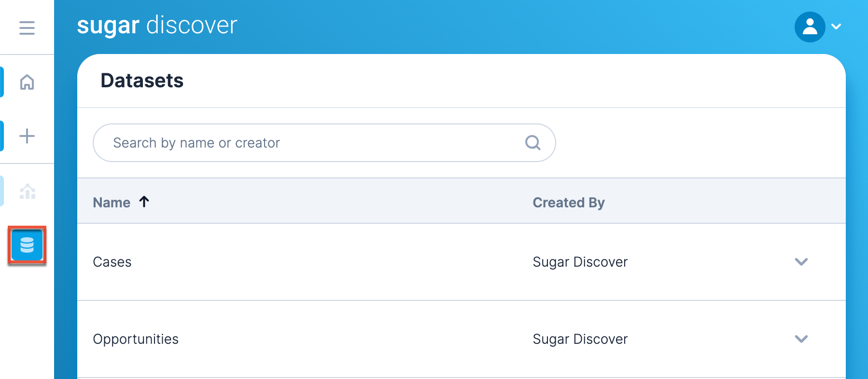Viewport: 868px width, 379px height.
Task: Go to the Home page icon
Action: (27, 82)
